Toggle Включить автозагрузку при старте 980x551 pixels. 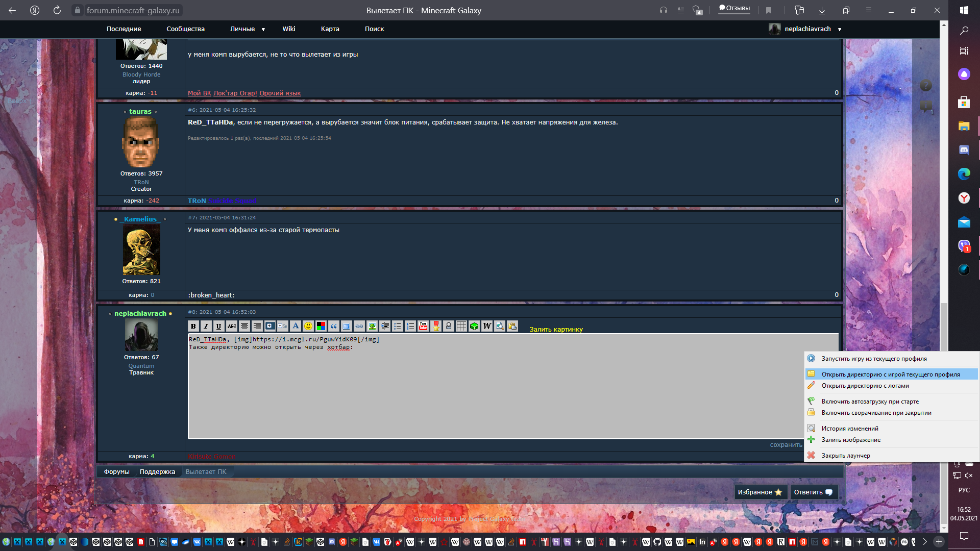point(892,402)
